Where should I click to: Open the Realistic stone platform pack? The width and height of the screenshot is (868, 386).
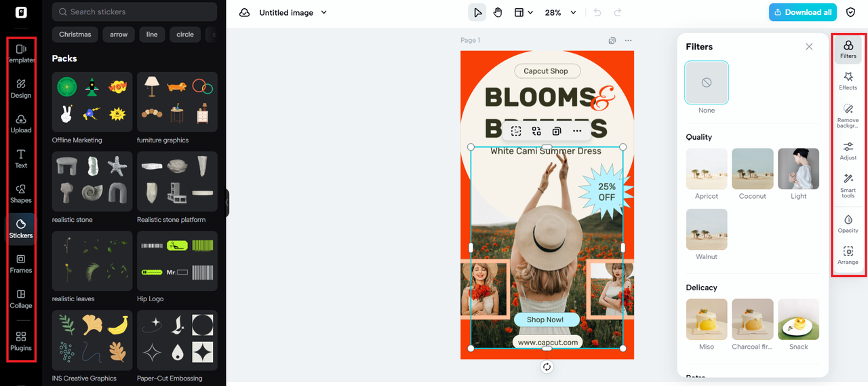177,181
